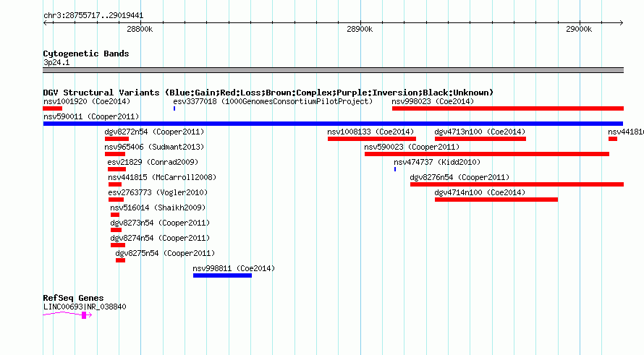The height and width of the screenshot is (355, 644).
Task: Click dgv8276n54 (Cooper2011) label
Action: click(459, 177)
